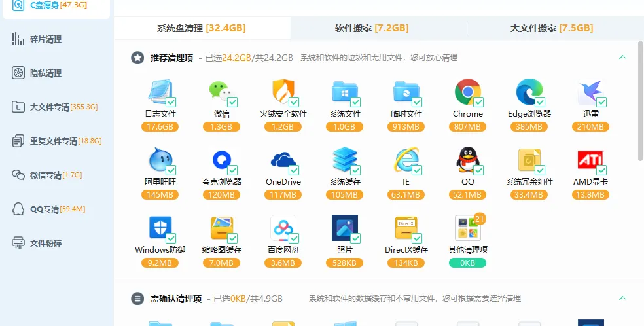Click the 已选0KB/共4.9GB text

[248, 299]
